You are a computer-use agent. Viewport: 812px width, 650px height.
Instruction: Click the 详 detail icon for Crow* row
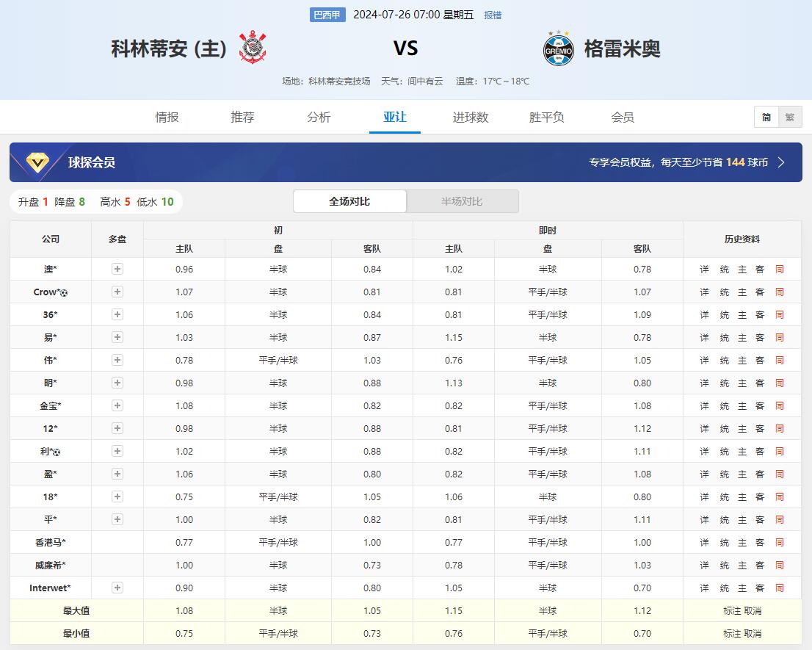[x=704, y=292]
